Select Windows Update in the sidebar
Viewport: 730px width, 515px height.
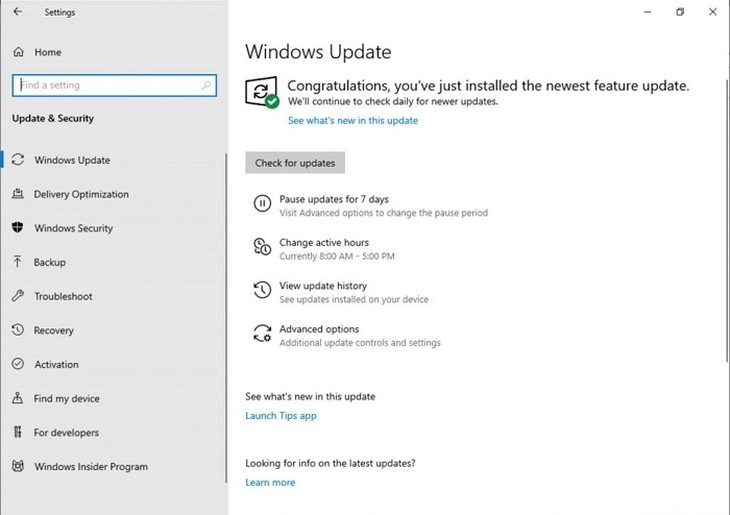pos(72,160)
